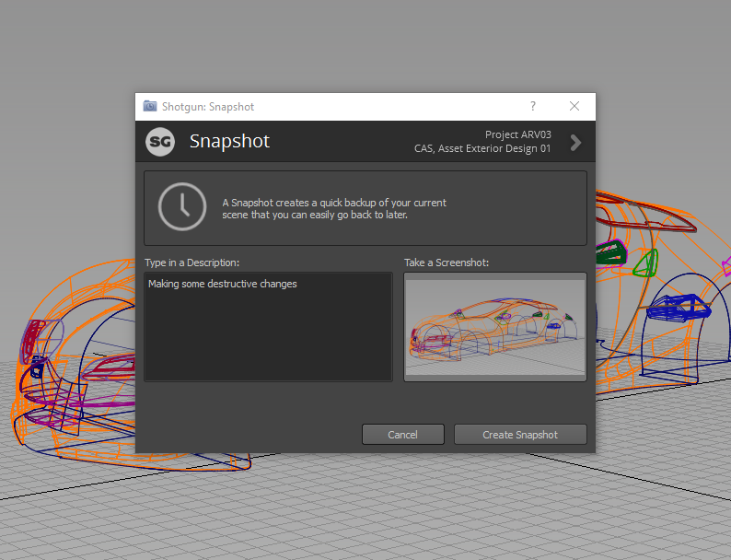Image resolution: width=731 pixels, height=560 pixels.
Task: Click 'Project ARV03' text
Action: coord(518,134)
